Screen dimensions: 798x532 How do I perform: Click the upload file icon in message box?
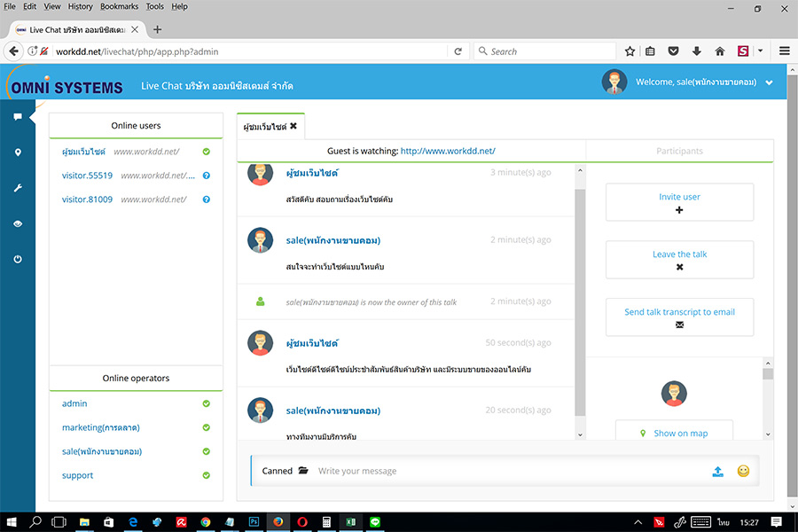717,472
